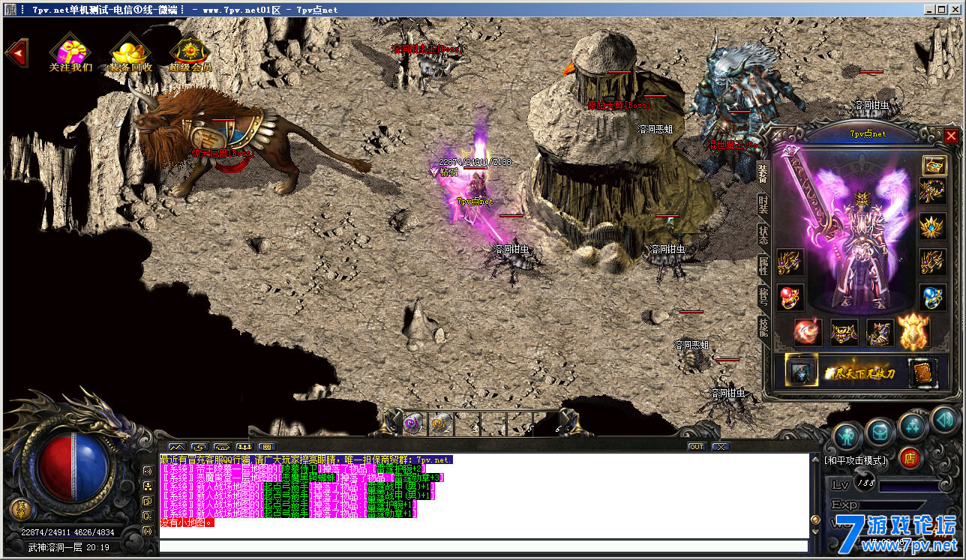The width and height of the screenshot is (966, 560).
Task: Click the second chat bar button with swap symbol
Action: click(199, 447)
